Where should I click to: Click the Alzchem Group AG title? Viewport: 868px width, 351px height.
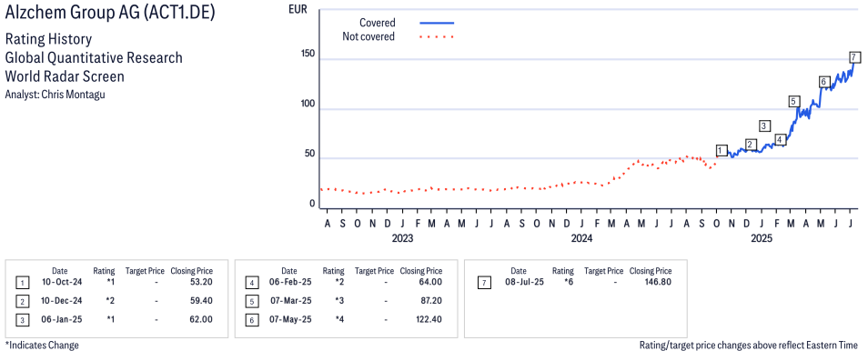110,14
